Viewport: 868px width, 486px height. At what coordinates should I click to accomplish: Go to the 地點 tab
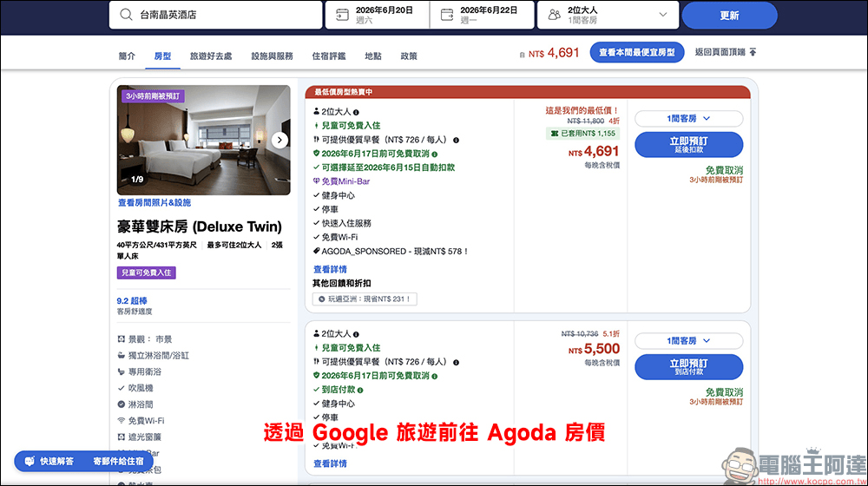(373, 56)
